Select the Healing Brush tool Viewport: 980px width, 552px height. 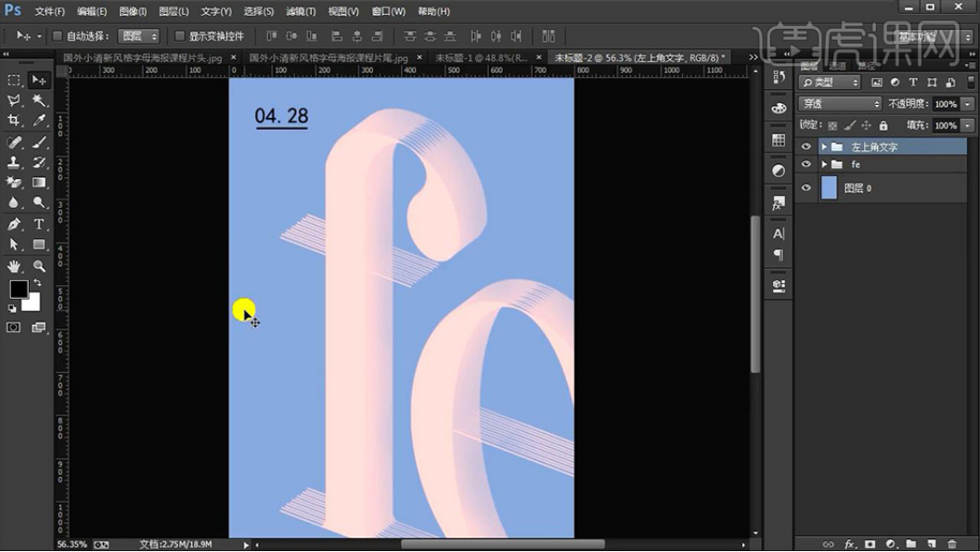pos(14,143)
